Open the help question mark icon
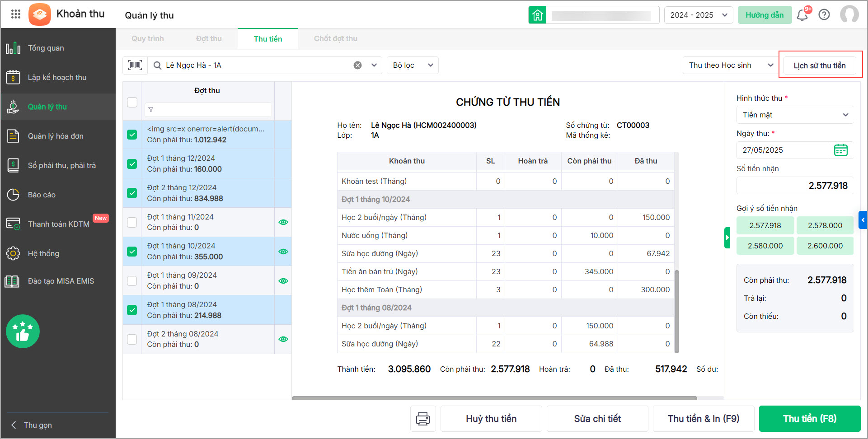 click(824, 15)
